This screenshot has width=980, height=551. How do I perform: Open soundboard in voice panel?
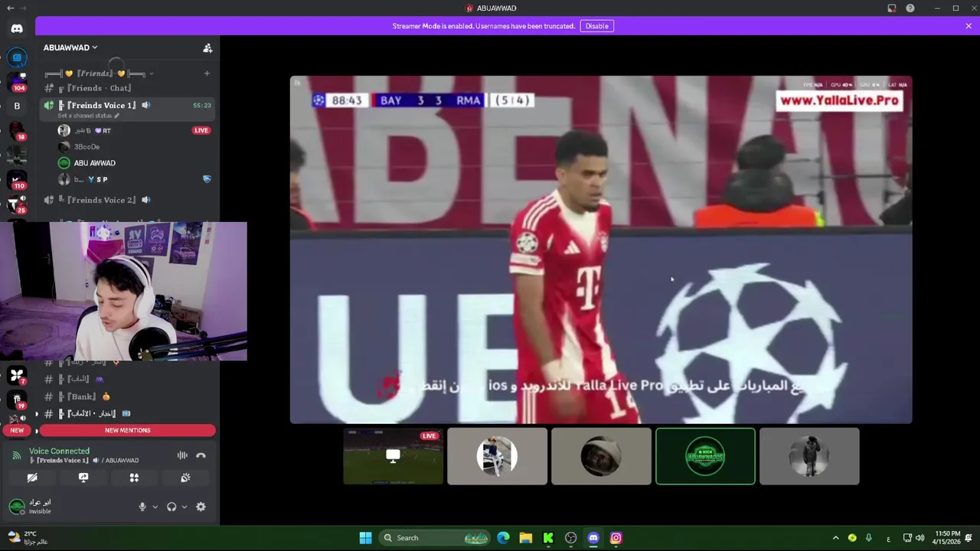[185, 478]
